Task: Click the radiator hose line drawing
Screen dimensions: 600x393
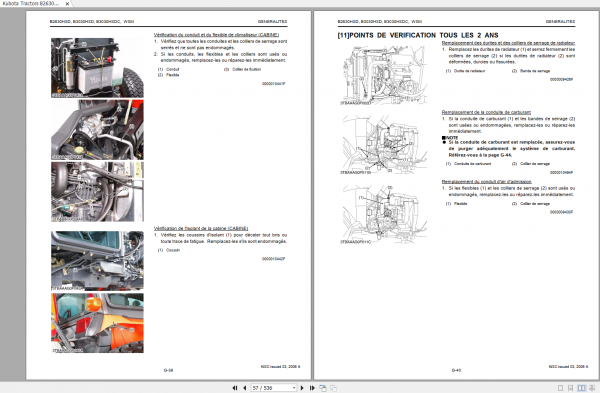Action: (x=383, y=75)
